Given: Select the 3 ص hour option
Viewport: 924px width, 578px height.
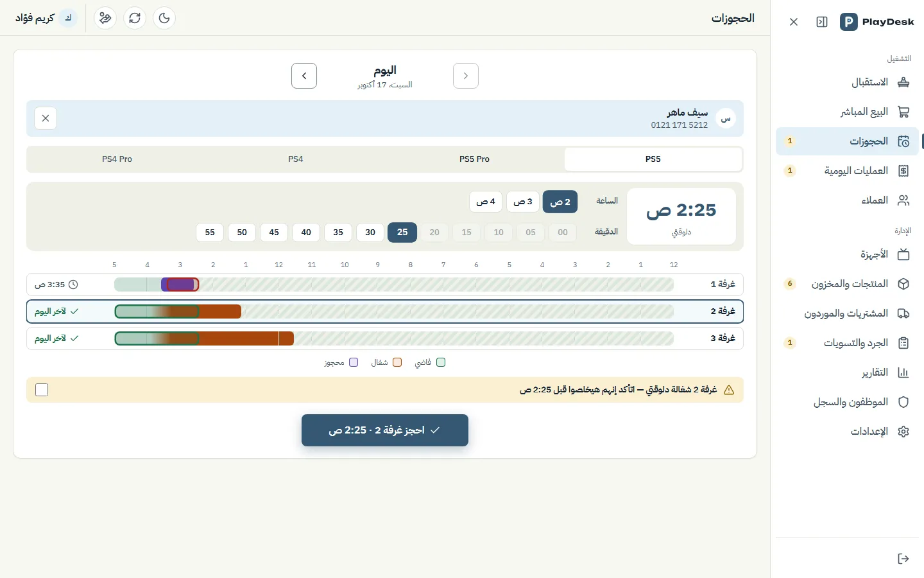Looking at the screenshot, I should tap(523, 202).
